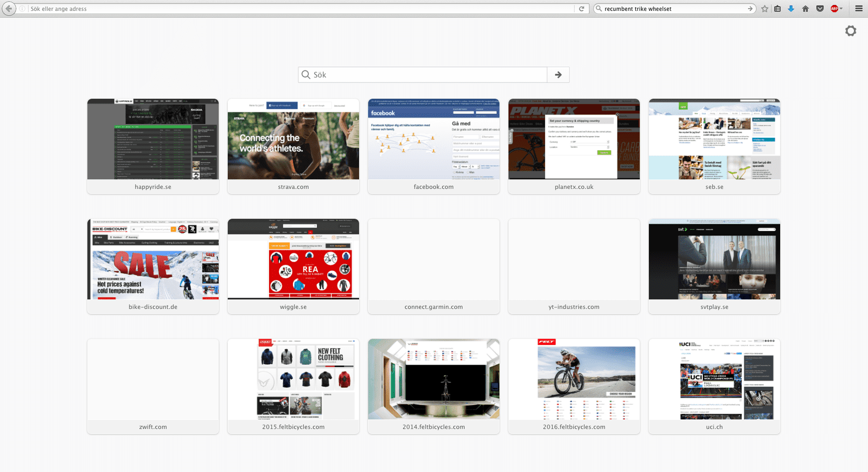Expand the Adblock Plus dropdown arrow
Screen dimensions: 868x472
(841, 9)
